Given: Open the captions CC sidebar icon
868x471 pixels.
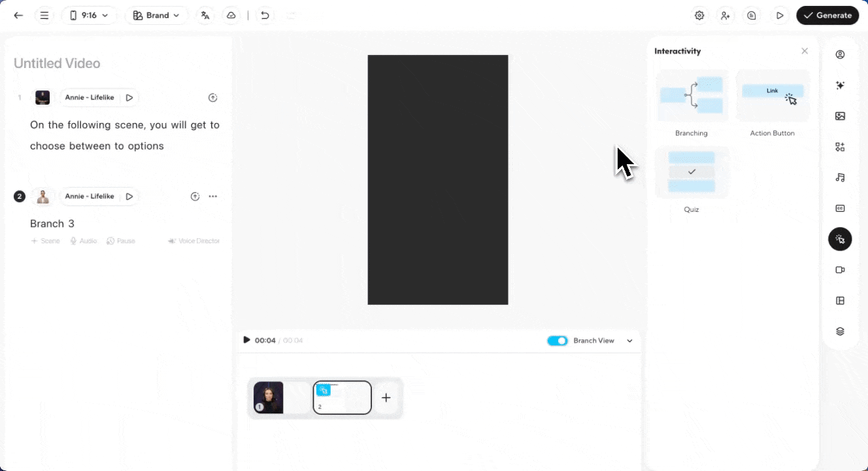Looking at the screenshot, I should point(840,209).
